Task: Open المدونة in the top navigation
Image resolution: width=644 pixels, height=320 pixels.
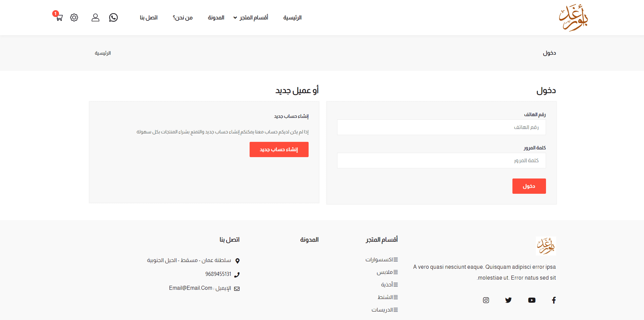Action: (x=216, y=18)
